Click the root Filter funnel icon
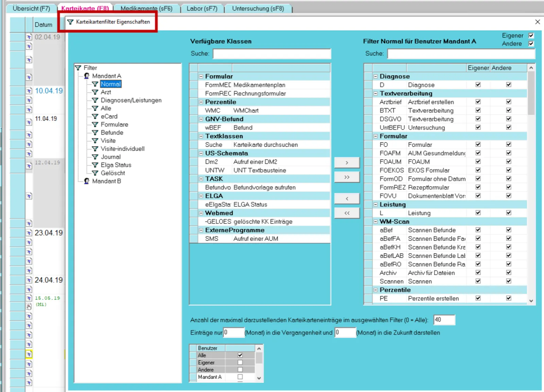Screen dimensions: 544x392 tap(78, 68)
